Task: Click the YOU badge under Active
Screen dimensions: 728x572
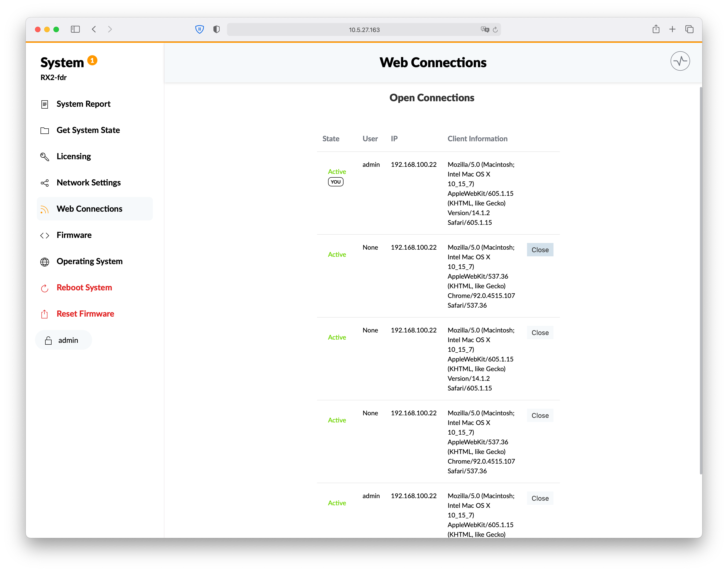Action: pos(335,182)
